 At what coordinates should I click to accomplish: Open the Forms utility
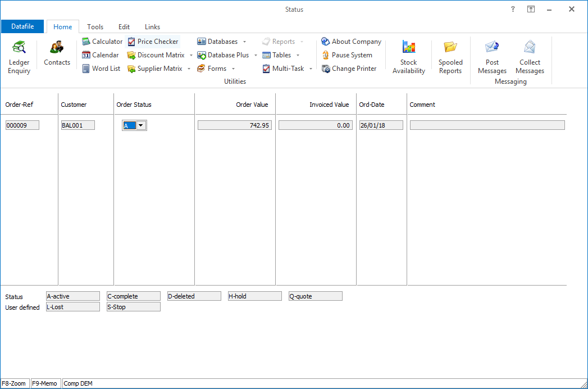coord(212,69)
